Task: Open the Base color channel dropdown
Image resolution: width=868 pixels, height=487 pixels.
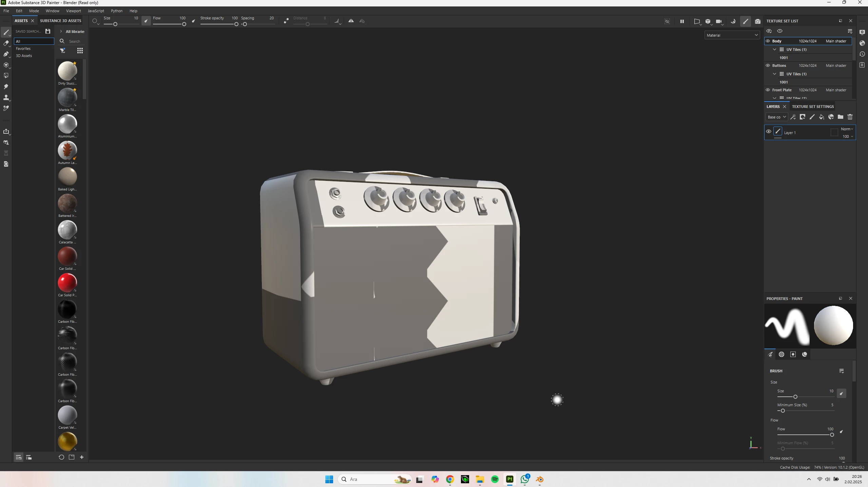Action: click(x=776, y=117)
